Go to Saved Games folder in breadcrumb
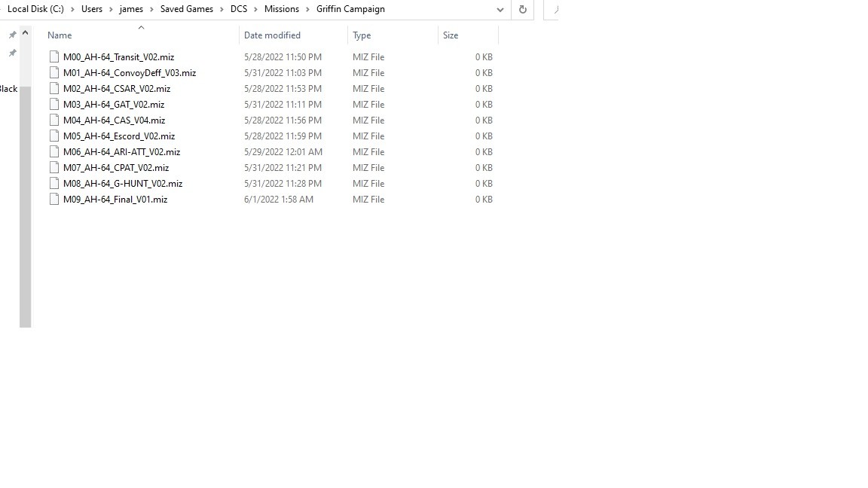This screenshot has width=868, height=488. click(187, 9)
